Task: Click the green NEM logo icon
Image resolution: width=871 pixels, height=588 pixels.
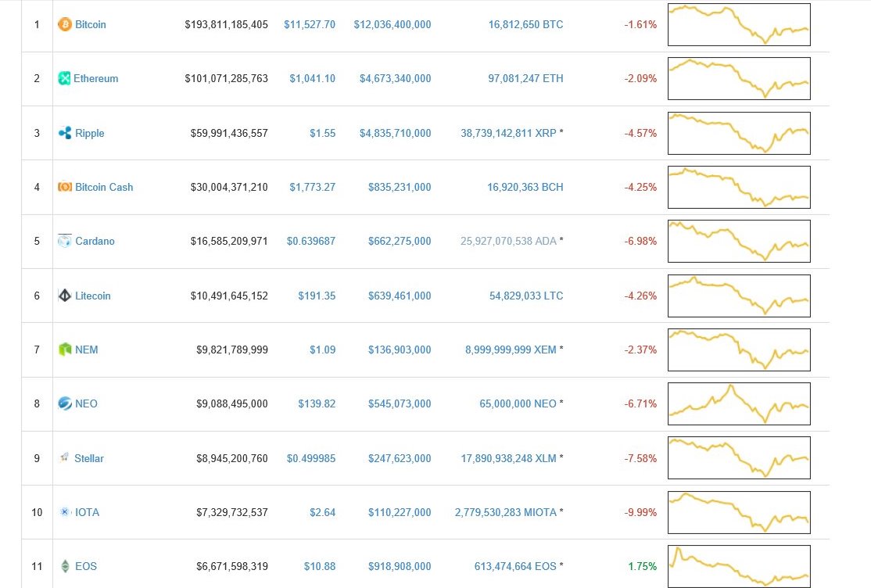Action: (65, 350)
